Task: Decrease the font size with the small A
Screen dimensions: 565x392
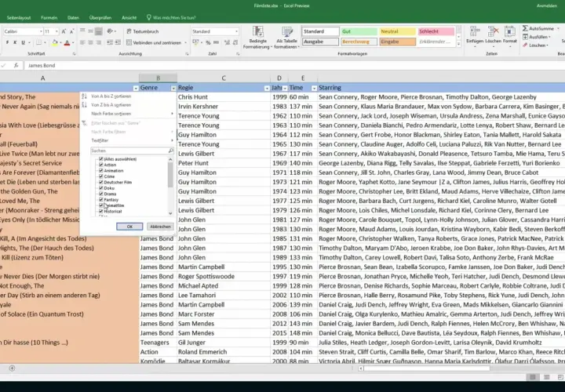Action: pos(71,31)
